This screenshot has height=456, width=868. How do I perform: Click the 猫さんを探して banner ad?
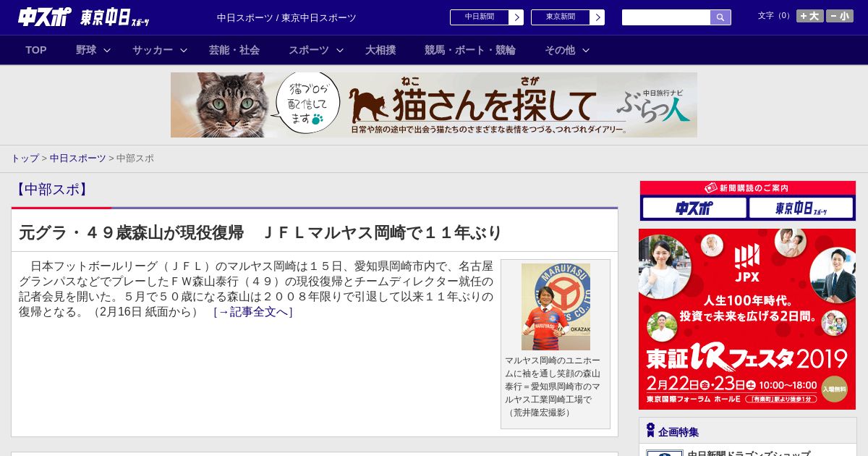[x=434, y=105]
